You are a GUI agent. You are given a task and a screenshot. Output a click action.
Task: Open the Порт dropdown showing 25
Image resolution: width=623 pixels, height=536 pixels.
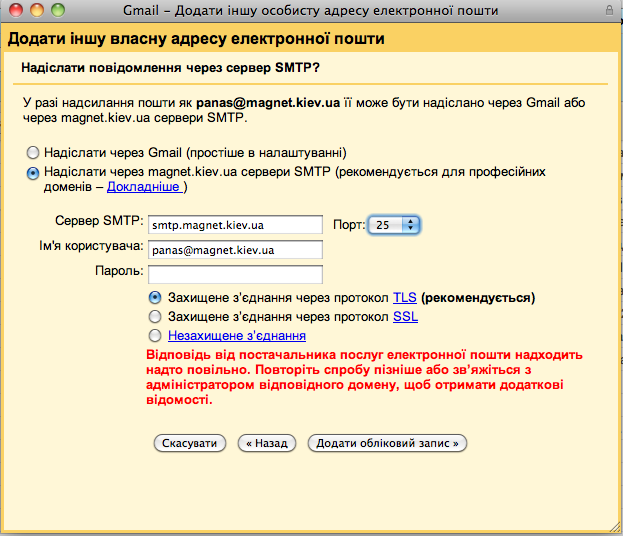[x=395, y=225]
